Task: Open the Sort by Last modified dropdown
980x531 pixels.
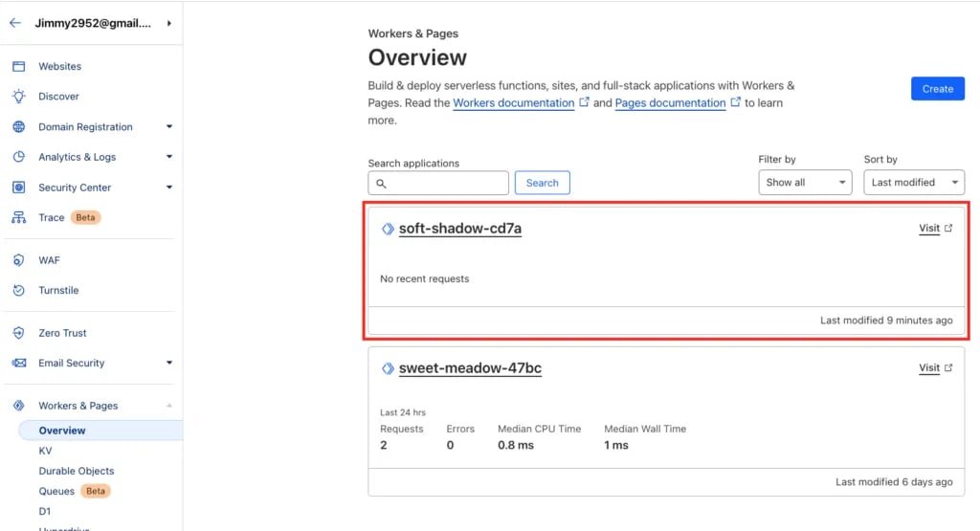Action: [914, 183]
